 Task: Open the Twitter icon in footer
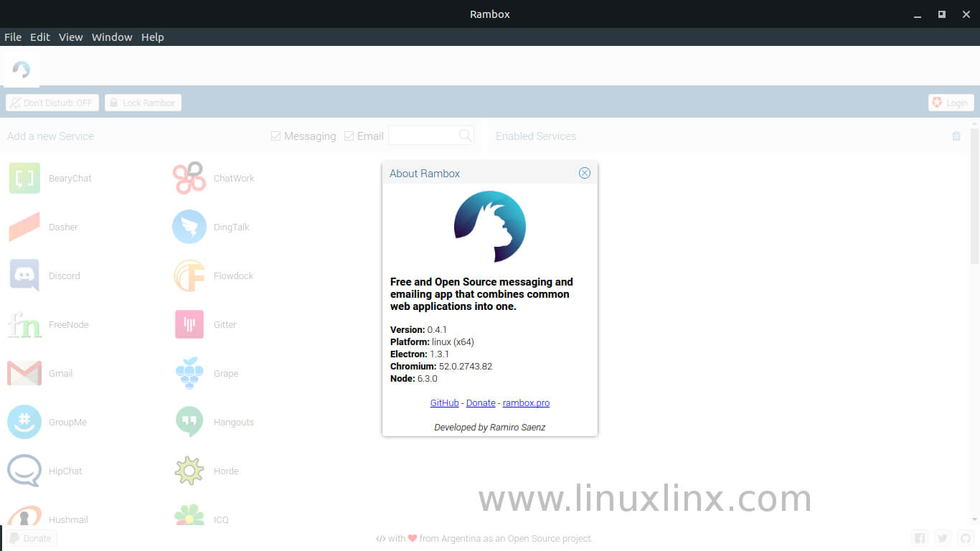pos(943,538)
